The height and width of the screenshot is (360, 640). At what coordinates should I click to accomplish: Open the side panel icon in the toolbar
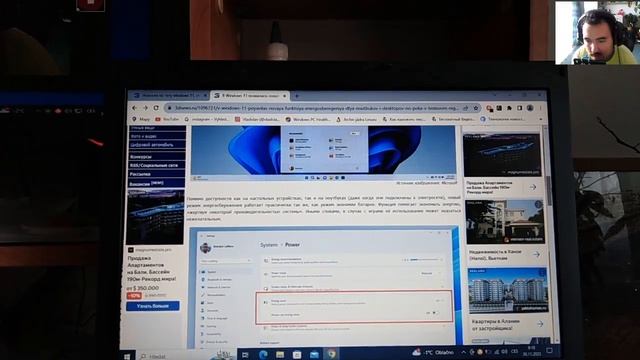[520, 108]
